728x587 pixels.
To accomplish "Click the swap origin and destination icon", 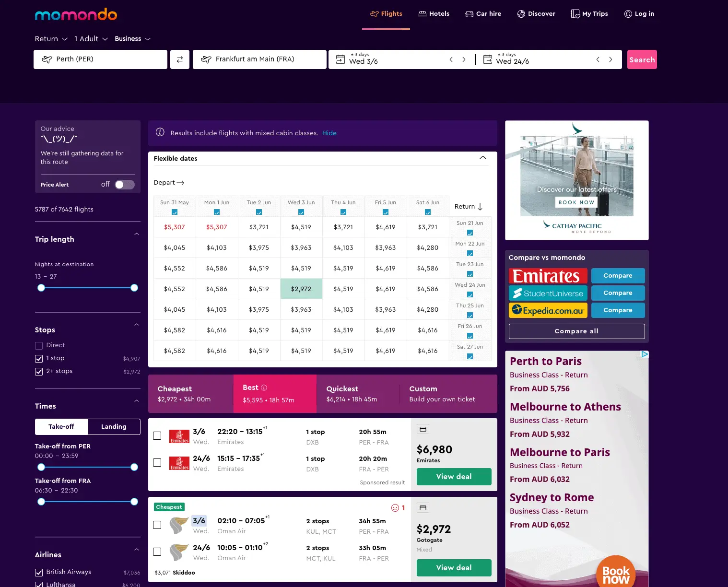I will (179, 59).
